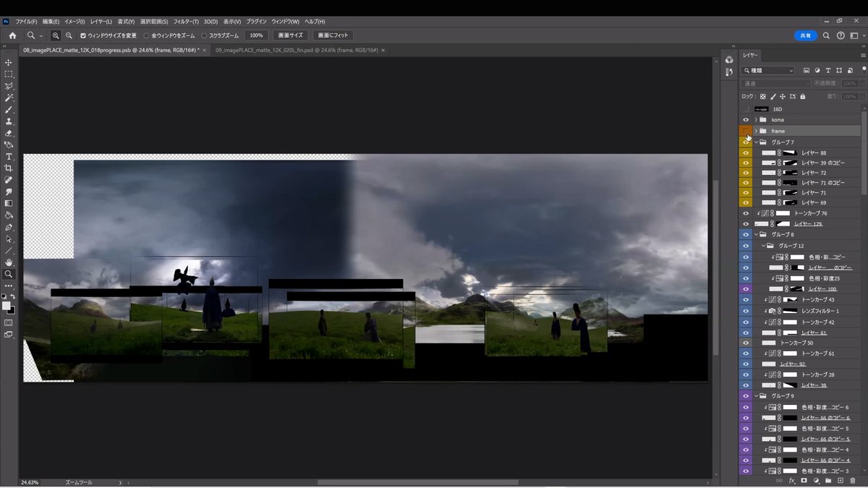Open the search icon at top right
This screenshot has width=868, height=488.
coord(827,35)
